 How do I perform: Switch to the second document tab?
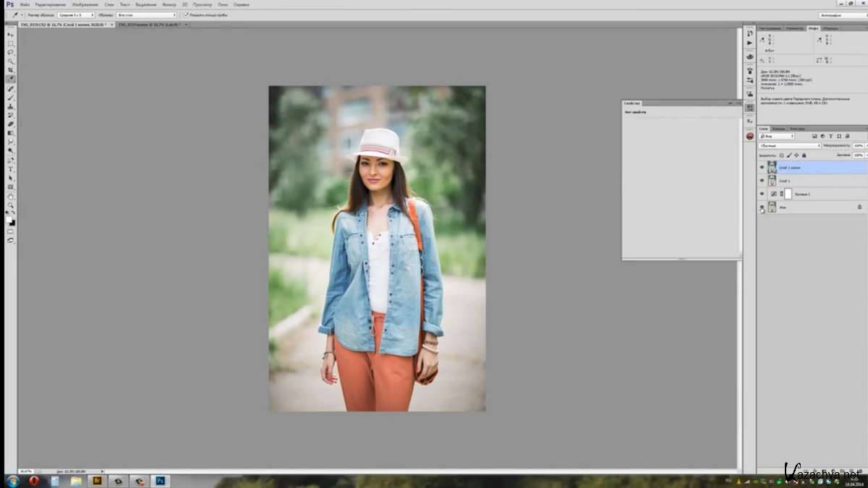click(x=148, y=25)
